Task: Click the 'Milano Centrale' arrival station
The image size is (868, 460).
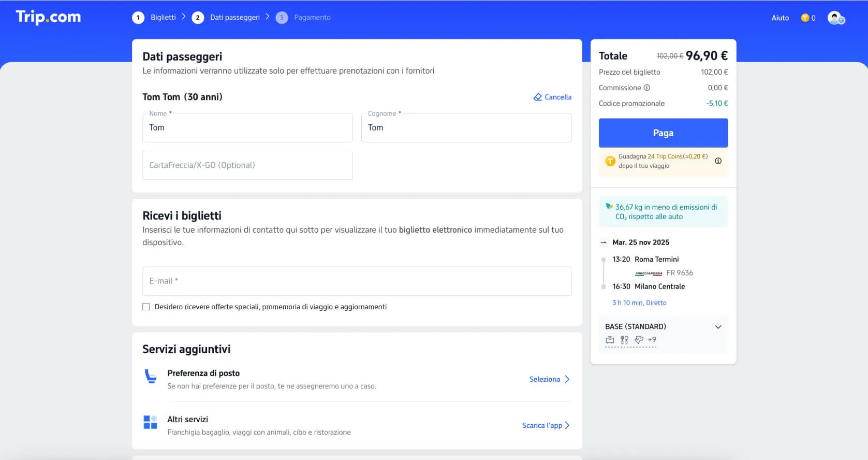Action: 659,286
